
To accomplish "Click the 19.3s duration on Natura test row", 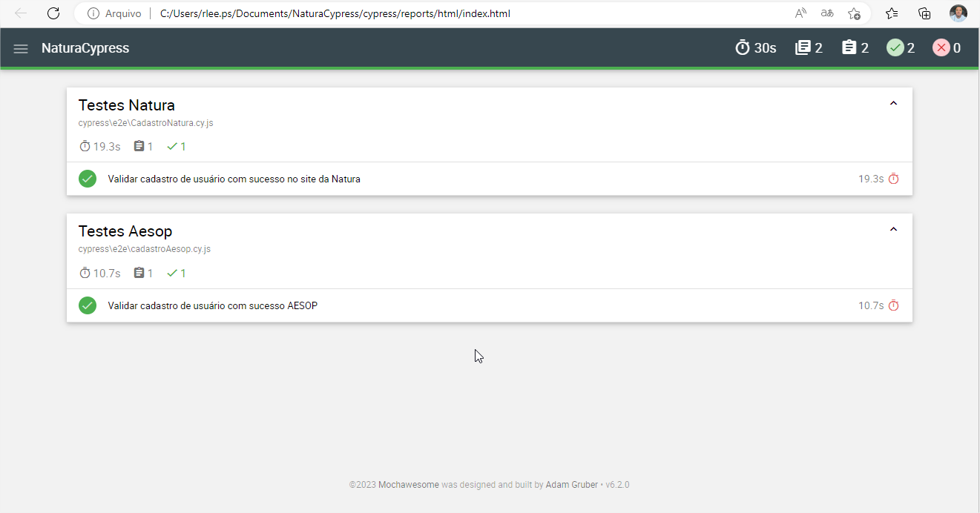I will [871, 179].
